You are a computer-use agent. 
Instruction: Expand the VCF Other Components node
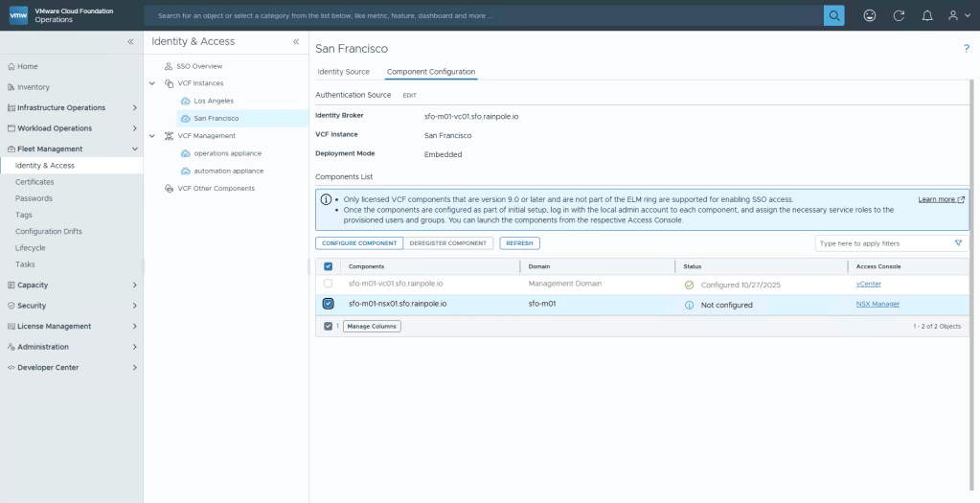pyautogui.click(x=153, y=189)
